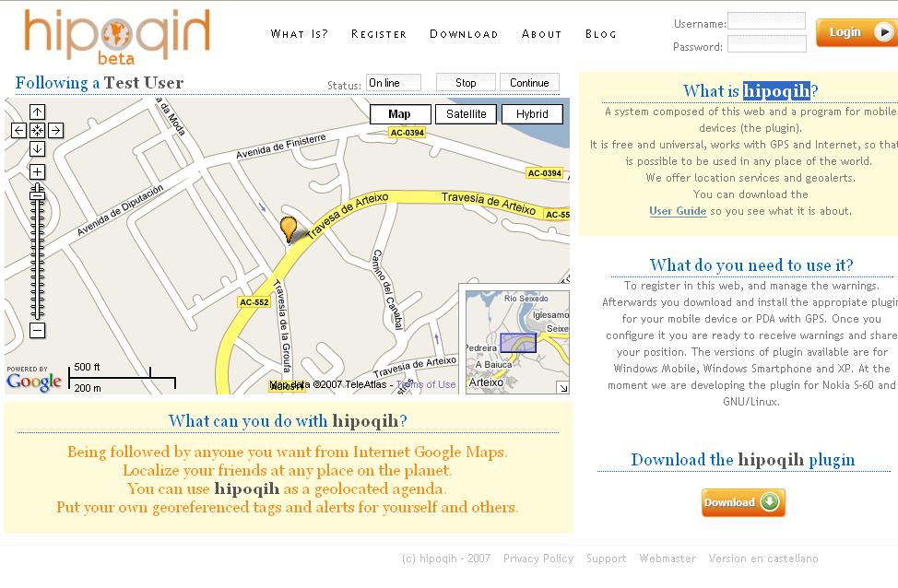898x588 pixels.
Task: Click the Continue button
Action: [529, 82]
